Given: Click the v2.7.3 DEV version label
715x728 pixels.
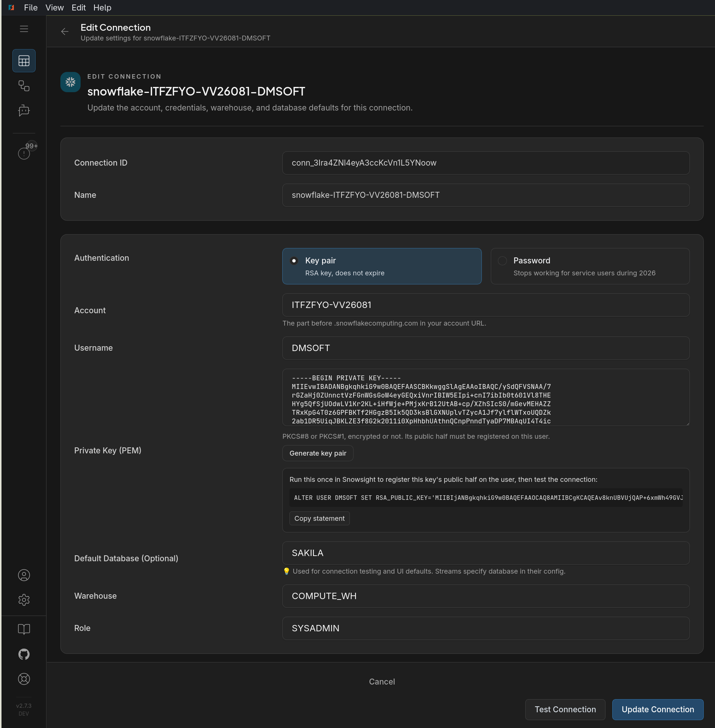Looking at the screenshot, I should point(24,710).
